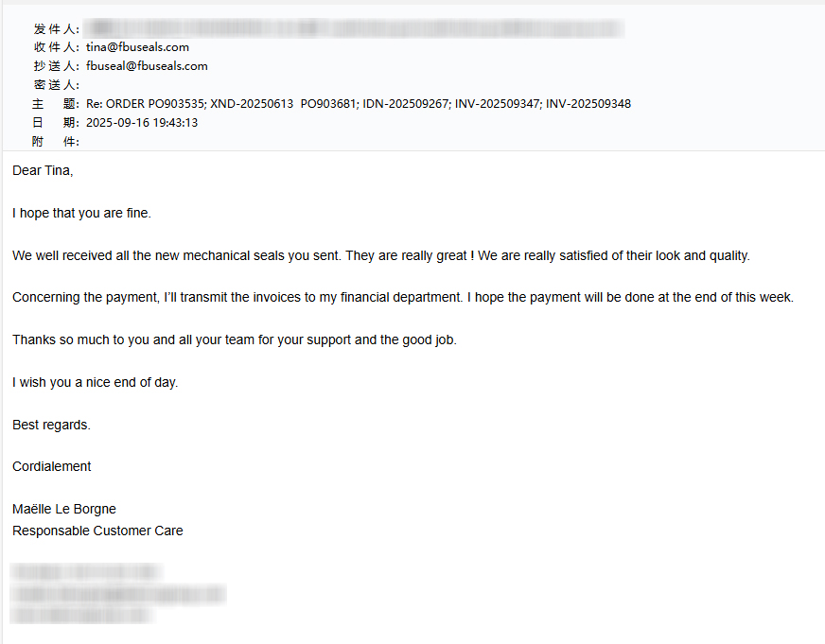Click the sentence about mechanical seals received
Screen dimensions: 825x644
[380, 255]
